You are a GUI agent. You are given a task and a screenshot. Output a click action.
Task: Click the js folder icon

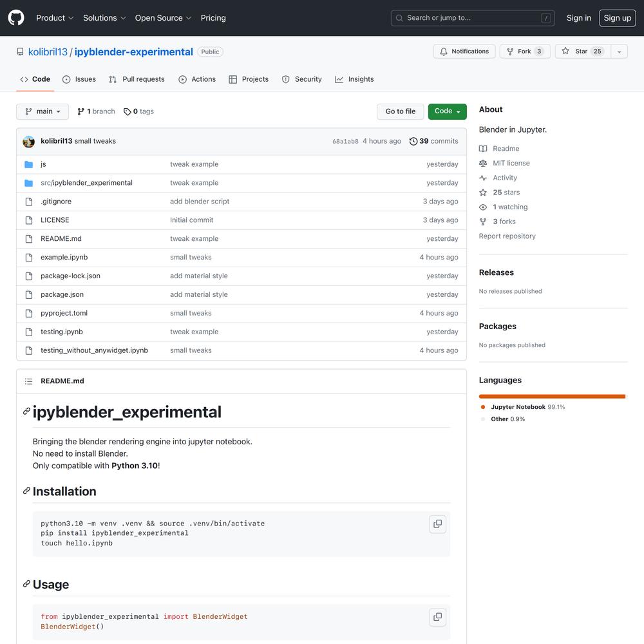[29, 164]
